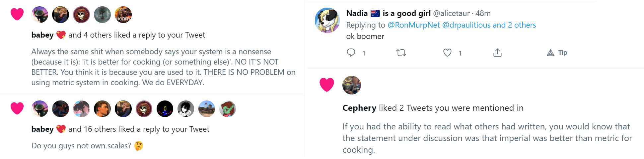Like the 'ok boomer' tweet

click(x=447, y=53)
